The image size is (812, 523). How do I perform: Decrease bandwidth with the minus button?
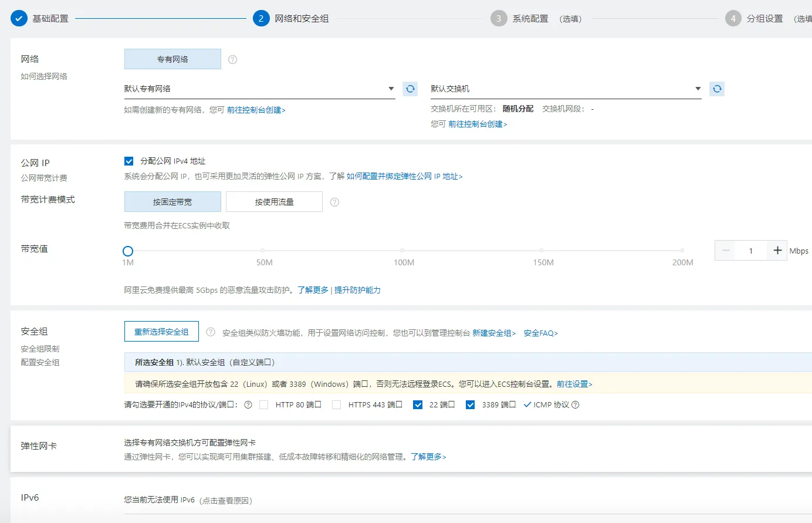coord(726,251)
